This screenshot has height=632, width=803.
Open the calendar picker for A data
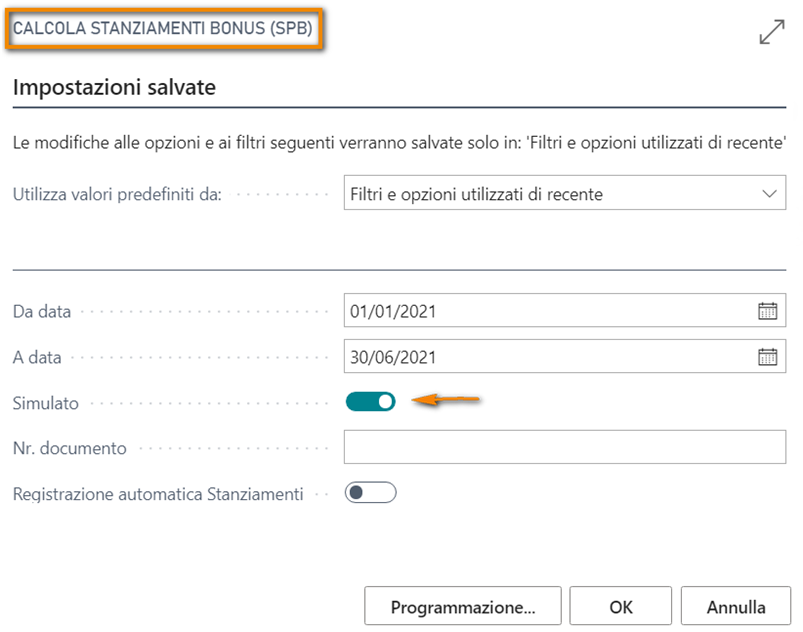(x=767, y=356)
